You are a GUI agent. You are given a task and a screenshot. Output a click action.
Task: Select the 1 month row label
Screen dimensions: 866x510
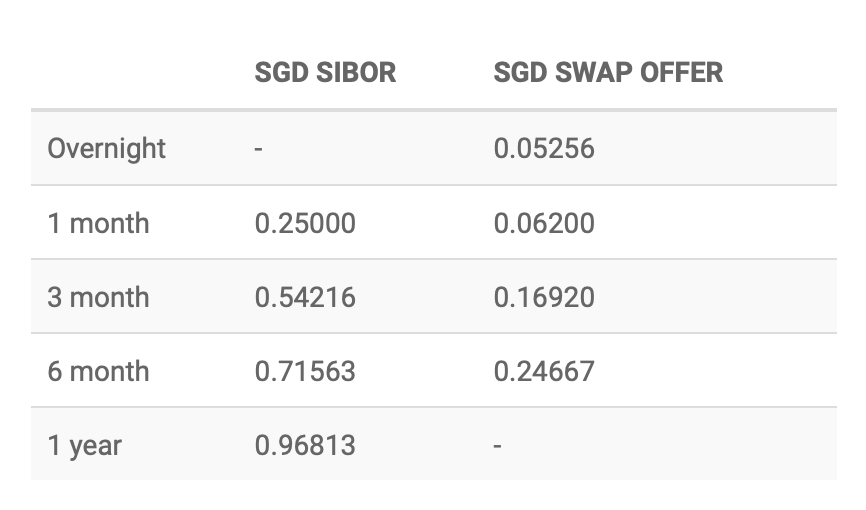[98, 223]
